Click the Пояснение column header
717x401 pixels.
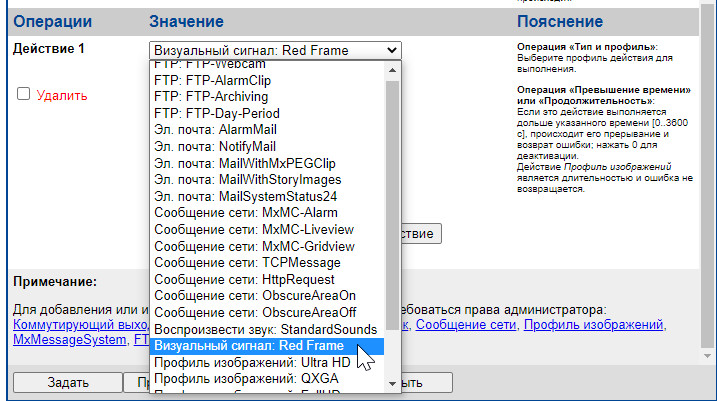pos(560,21)
